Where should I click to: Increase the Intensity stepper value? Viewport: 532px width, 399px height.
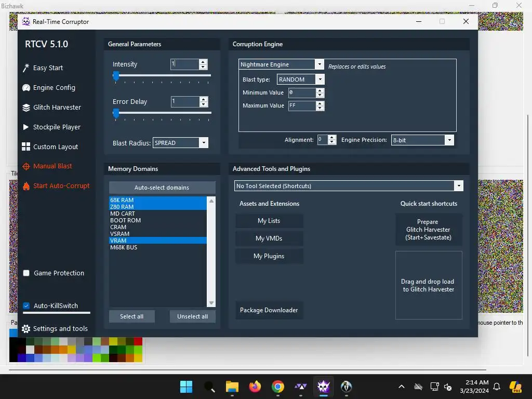pyautogui.click(x=203, y=62)
